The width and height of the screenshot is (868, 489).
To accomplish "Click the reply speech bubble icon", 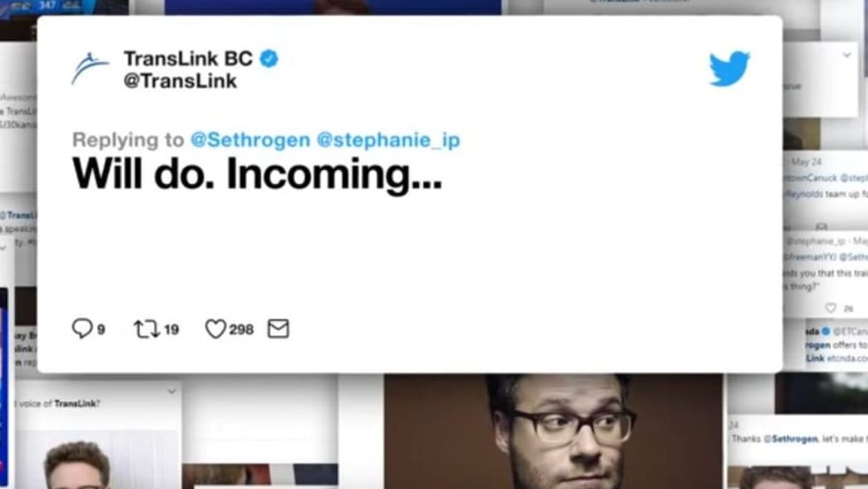I will (x=81, y=329).
